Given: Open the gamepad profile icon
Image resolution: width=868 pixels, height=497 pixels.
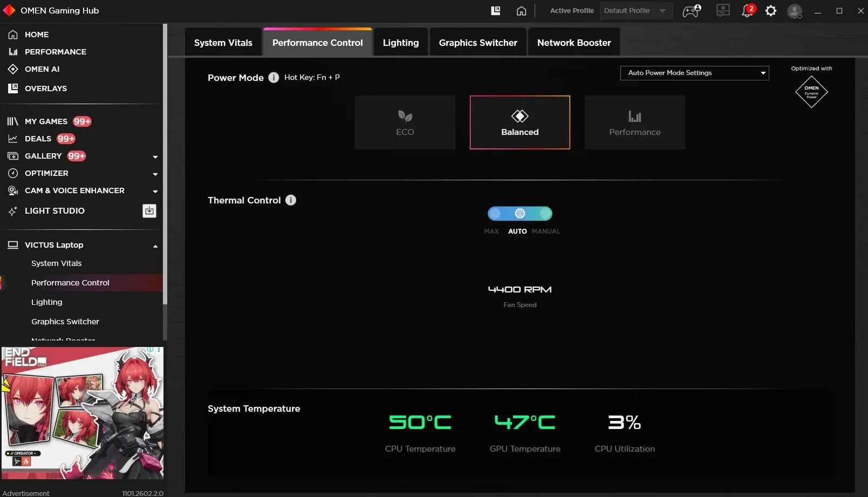Looking at the screenshot, I should [692, 11].
